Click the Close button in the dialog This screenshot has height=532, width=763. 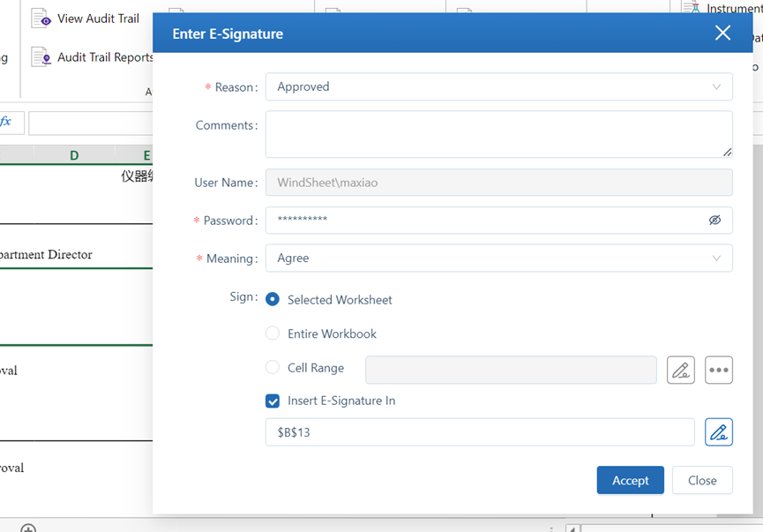(702, 480)
